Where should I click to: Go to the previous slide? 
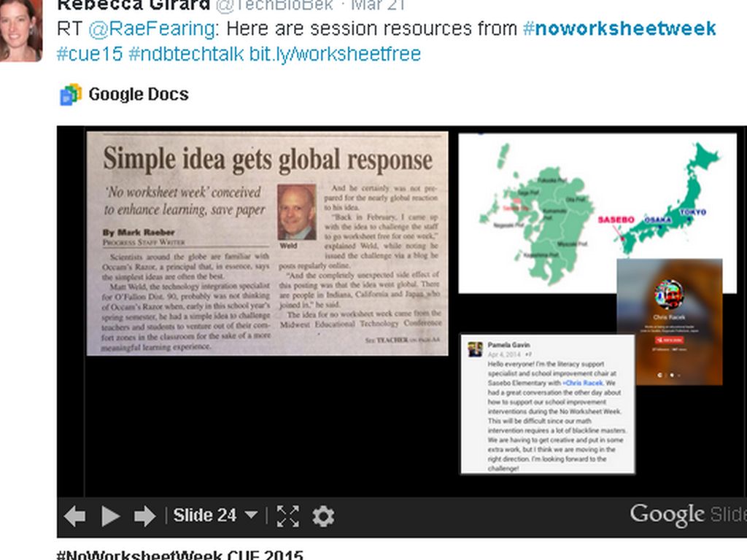click(74, 516)
